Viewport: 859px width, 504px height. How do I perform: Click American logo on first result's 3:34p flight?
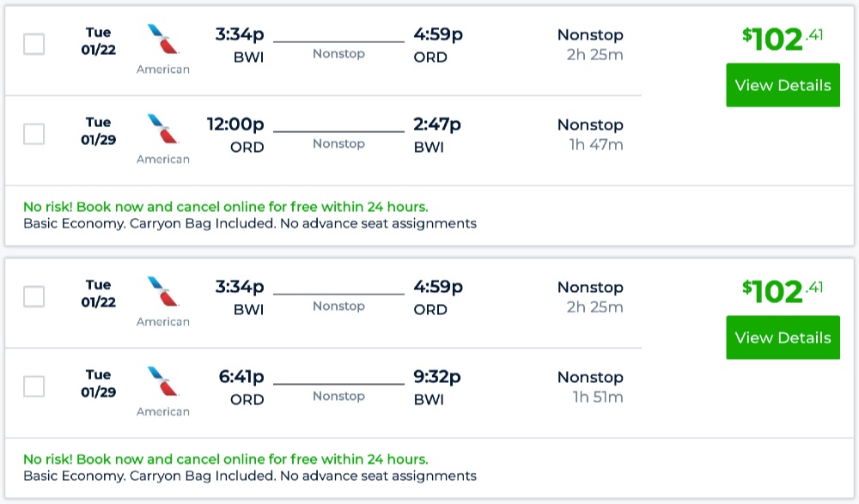163,39
